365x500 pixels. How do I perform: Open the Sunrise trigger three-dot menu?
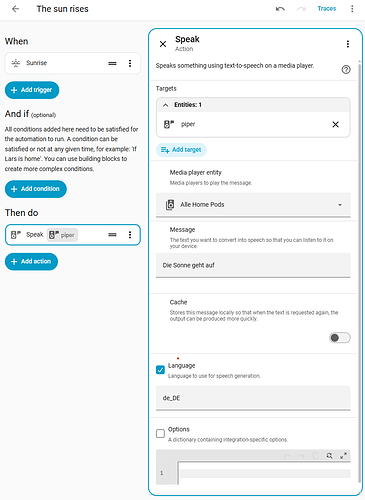tap(130, 63)
